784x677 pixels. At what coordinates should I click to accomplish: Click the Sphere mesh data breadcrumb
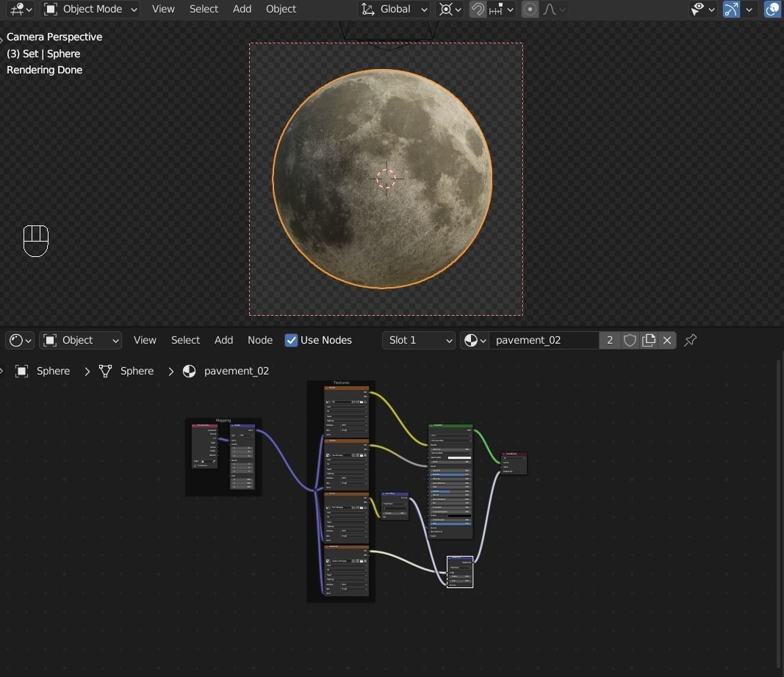(137, 371)
